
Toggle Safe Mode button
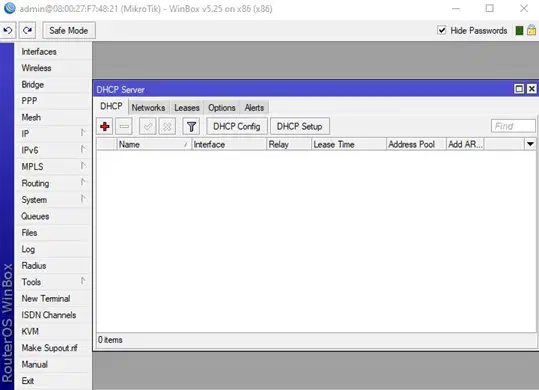pyautogui.click(x=69, y=31)
